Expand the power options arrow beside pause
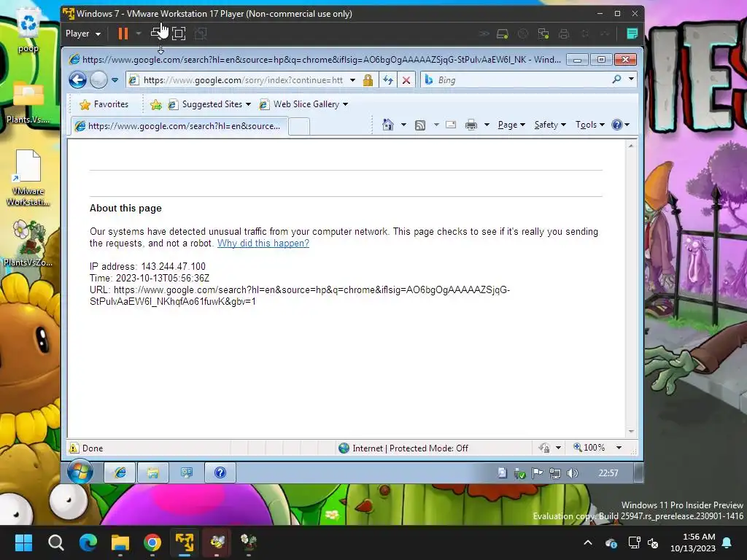Screen dimensions: 747x560 click(x=139, y=34)
